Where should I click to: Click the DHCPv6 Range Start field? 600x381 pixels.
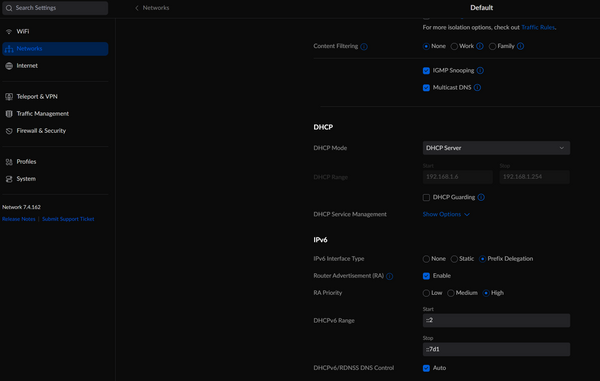[496, 321]
